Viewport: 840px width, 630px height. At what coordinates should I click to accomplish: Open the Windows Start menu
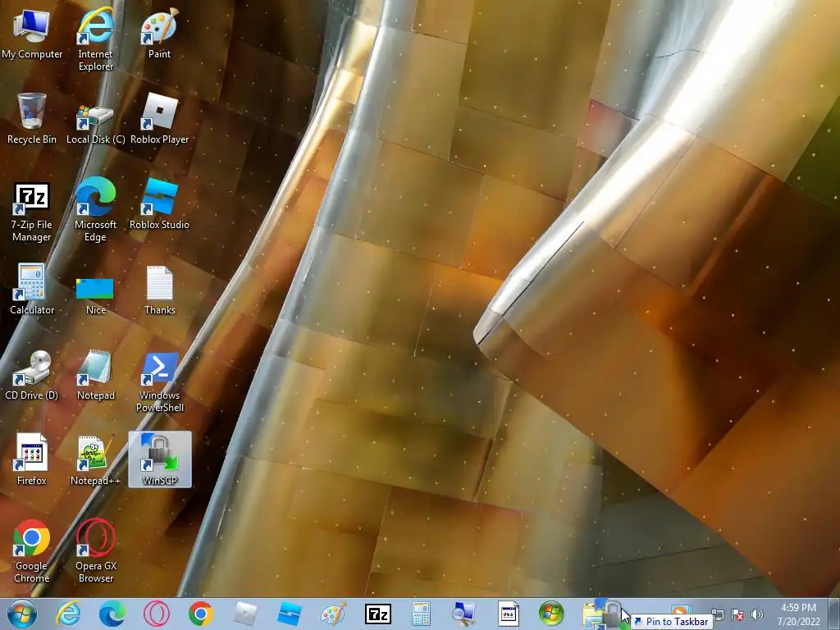coord(22,614)
